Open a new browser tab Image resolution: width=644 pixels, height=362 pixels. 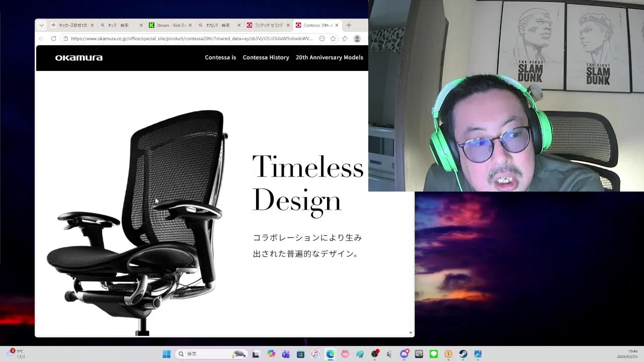pyautogui.click(x=349, y=25)
